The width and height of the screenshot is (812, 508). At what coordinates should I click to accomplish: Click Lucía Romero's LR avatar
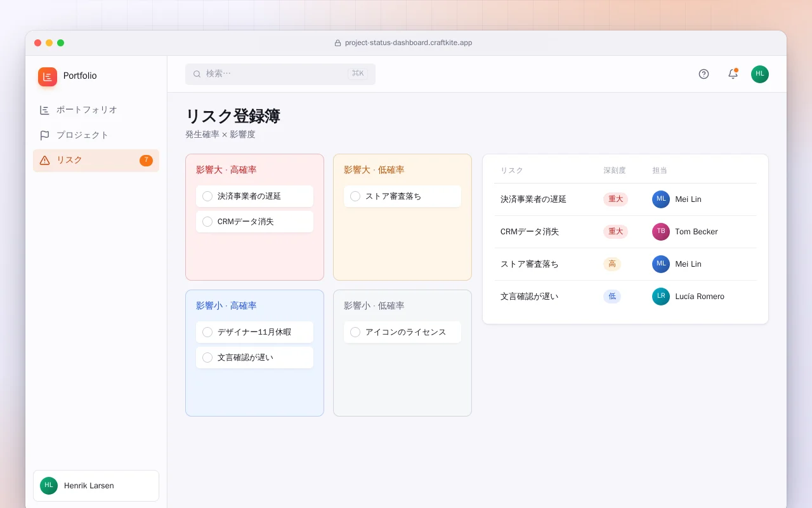(x=661, y=297)
